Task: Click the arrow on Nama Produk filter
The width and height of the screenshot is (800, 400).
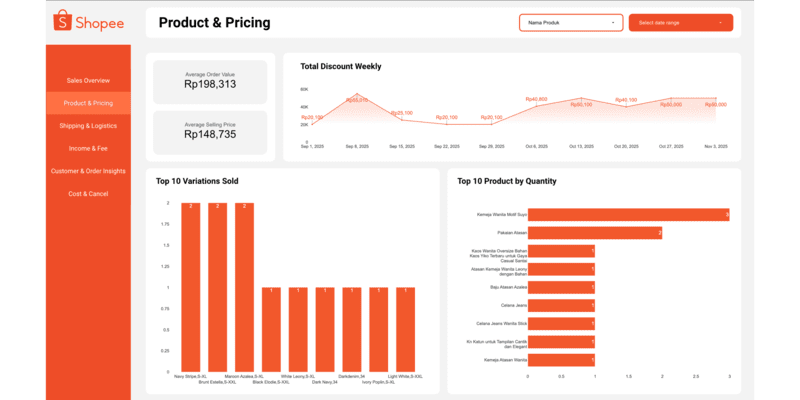Action: (x=612, y=22)
